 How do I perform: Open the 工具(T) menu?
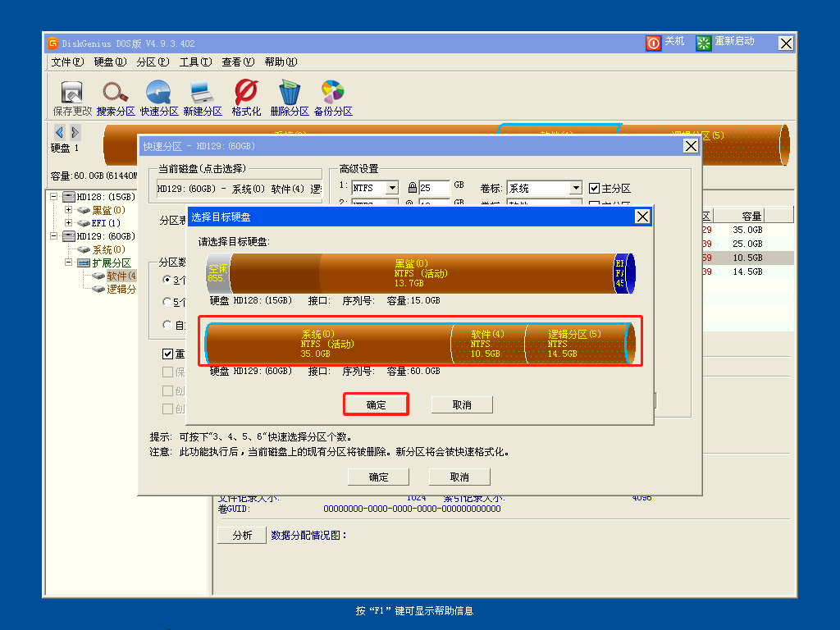(x=195, y=62)
